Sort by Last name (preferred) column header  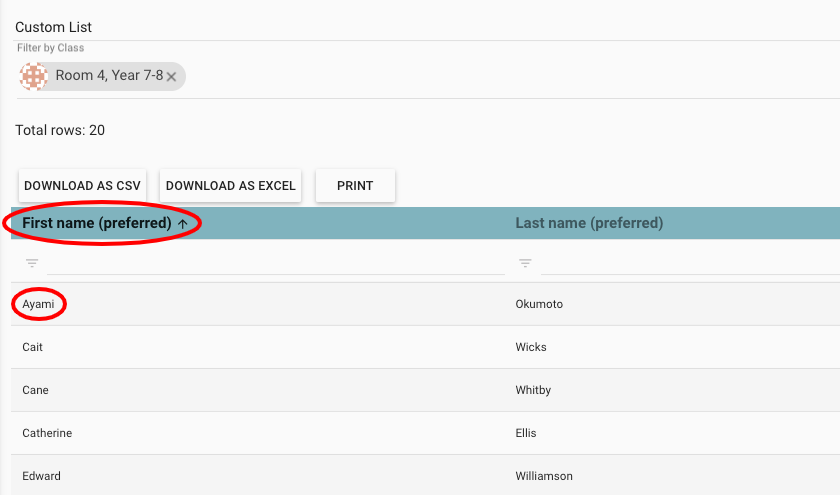(589, 223)
